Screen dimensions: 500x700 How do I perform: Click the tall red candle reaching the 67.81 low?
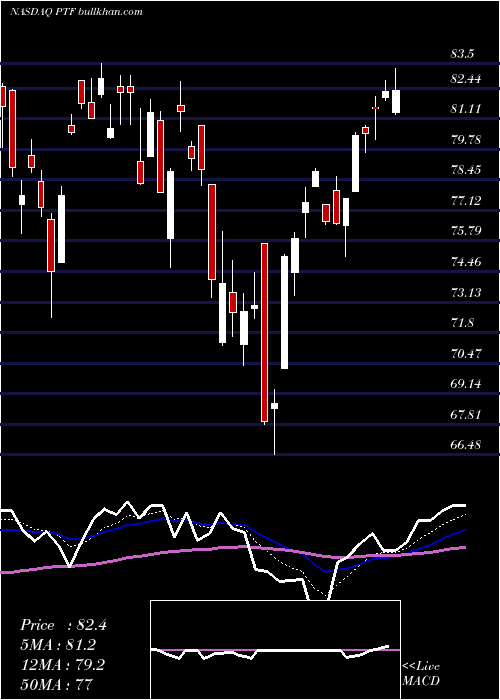click(265, 333)
